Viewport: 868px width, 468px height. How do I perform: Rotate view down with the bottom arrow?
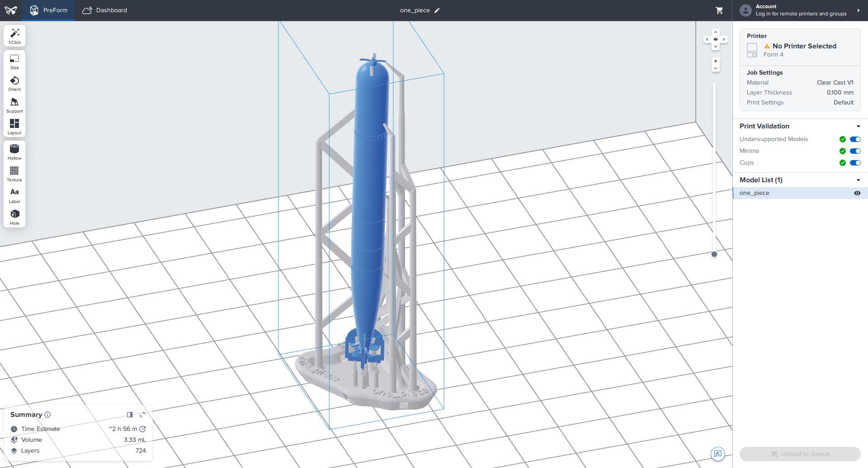point(715,47)
